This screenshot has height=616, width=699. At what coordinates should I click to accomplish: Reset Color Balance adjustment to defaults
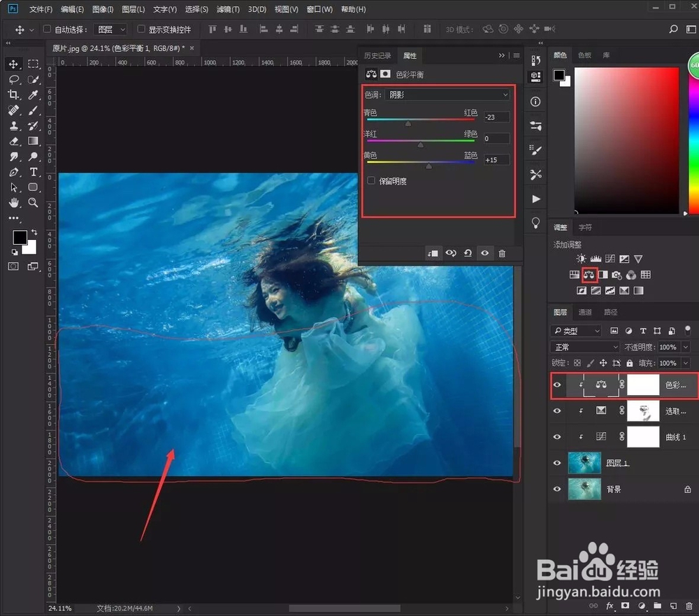coord(468,253)
